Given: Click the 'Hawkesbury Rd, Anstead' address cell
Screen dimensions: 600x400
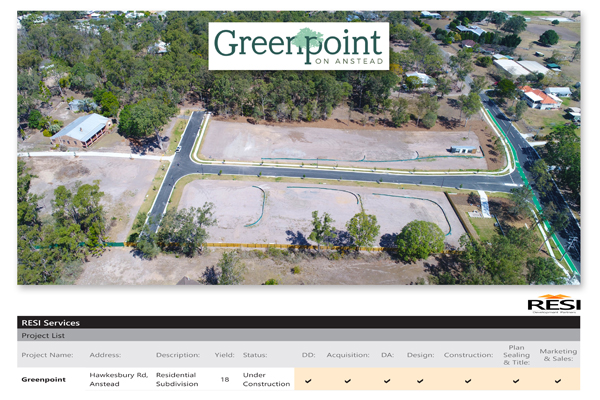Looking at the screenshot, I should (119, 379).
